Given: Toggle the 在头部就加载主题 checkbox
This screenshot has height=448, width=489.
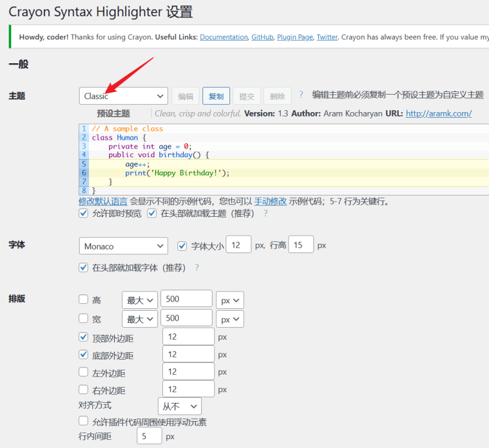Looking at the screenshot, I should tap(152, 213).
